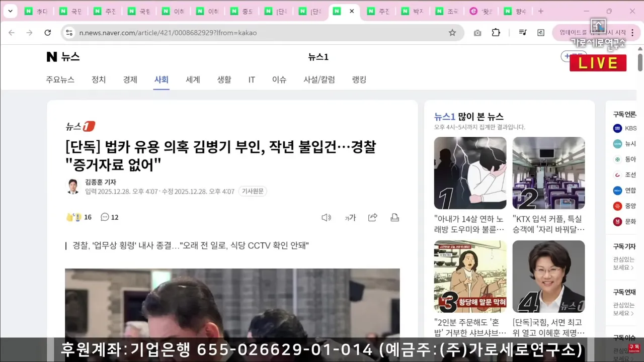Image resolution: width=644 pixels, height=362 pixels.
Task: Go back to previous page
Action: (12, 33)
